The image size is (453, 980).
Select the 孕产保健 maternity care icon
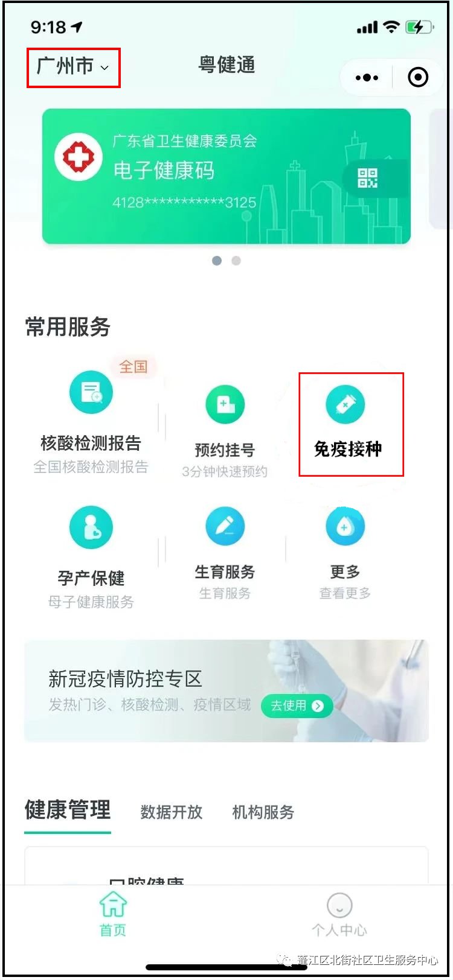[x=91, y=527]
